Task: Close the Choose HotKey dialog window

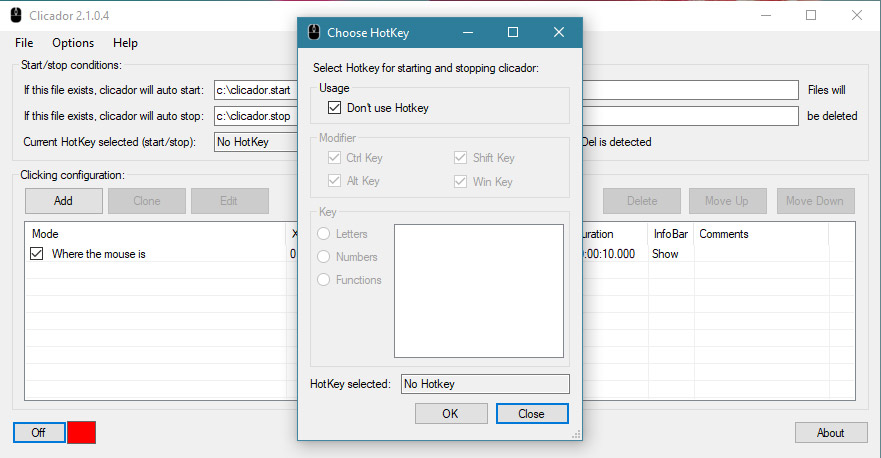Action: pos(559,32)
